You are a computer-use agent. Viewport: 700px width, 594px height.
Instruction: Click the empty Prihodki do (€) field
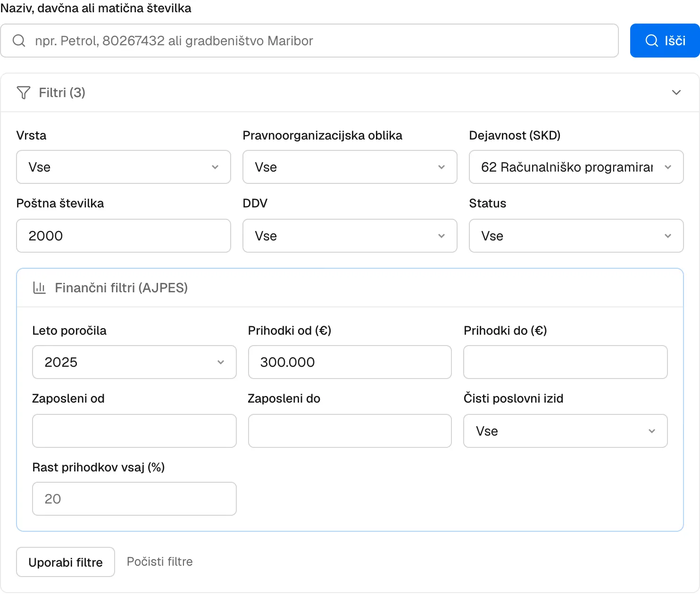[566, 362]
